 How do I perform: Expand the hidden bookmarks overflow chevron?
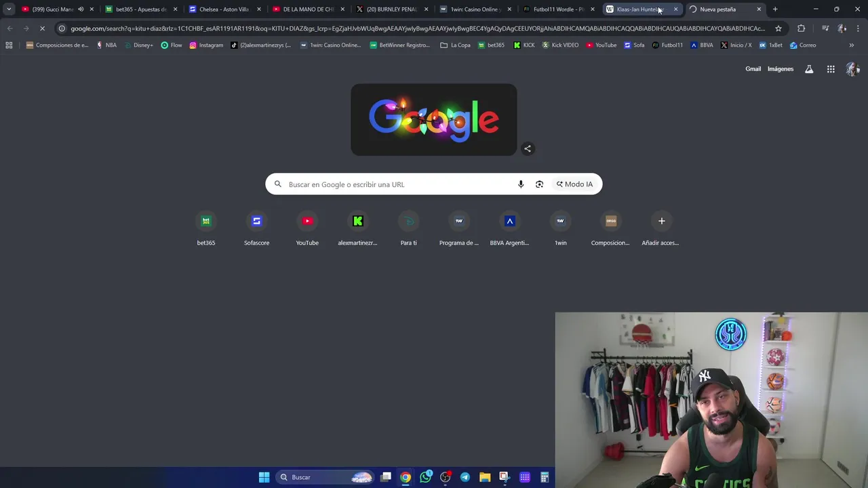coord(852,45)
